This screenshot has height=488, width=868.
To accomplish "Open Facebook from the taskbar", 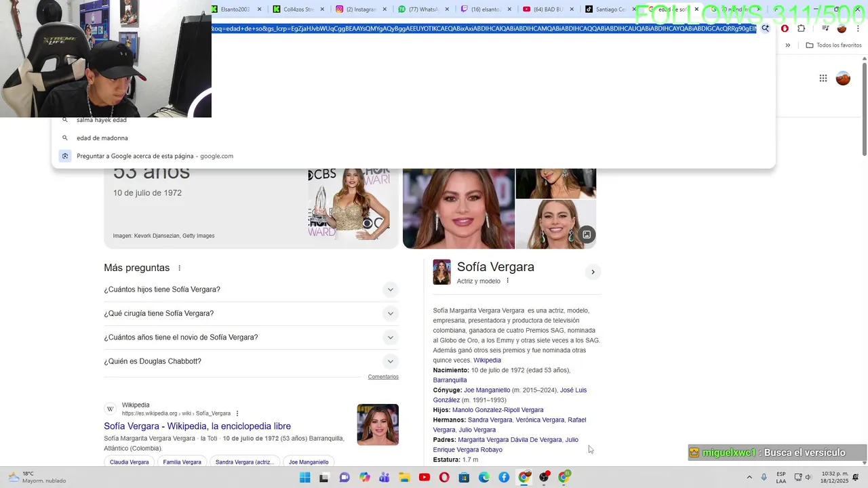I will click(504, 478).
